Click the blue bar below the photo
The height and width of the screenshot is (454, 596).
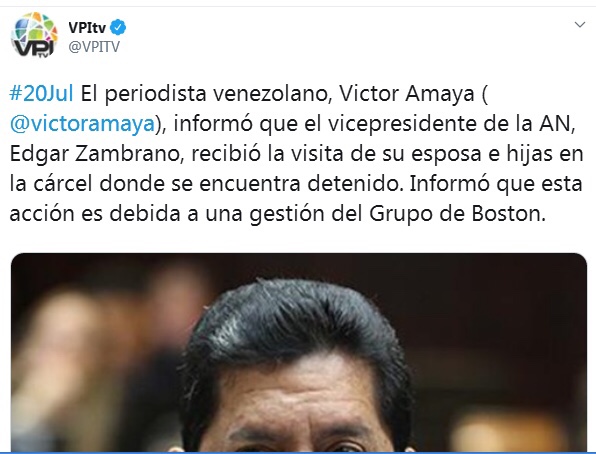coord(298,453)
